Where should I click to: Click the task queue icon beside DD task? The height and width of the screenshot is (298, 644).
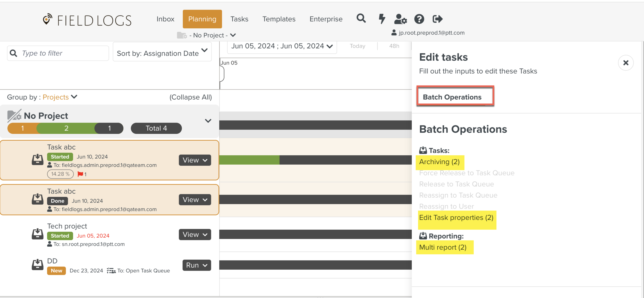pos(111,270)
